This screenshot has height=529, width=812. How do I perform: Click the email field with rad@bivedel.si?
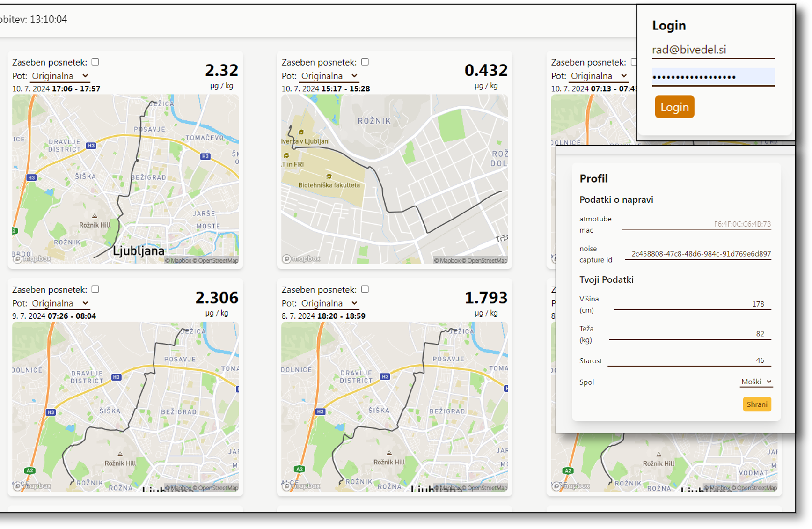click(713, 50)
